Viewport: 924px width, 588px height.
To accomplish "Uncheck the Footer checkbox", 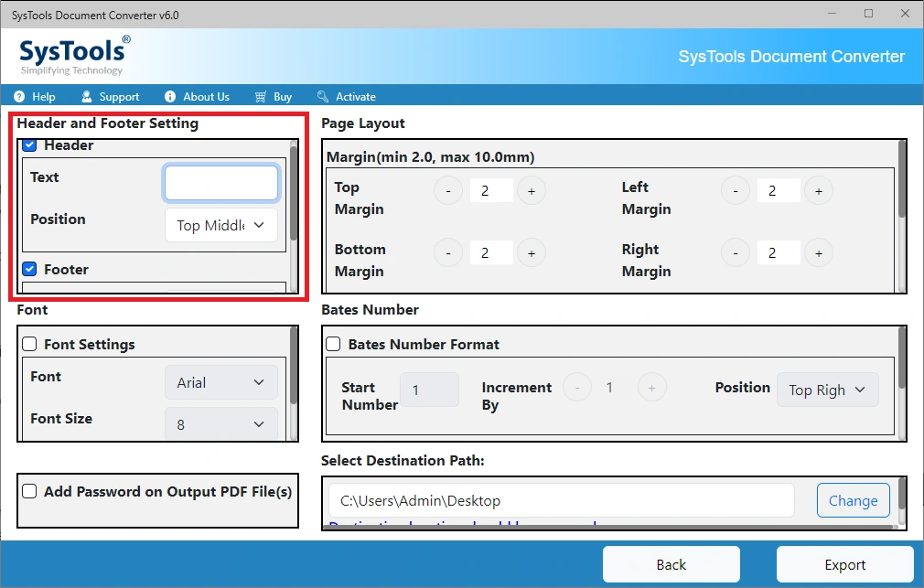I will (x=29, y=269).
